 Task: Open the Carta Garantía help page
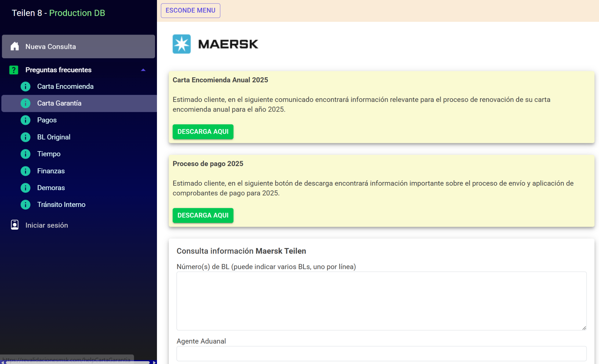coord(59,103)
